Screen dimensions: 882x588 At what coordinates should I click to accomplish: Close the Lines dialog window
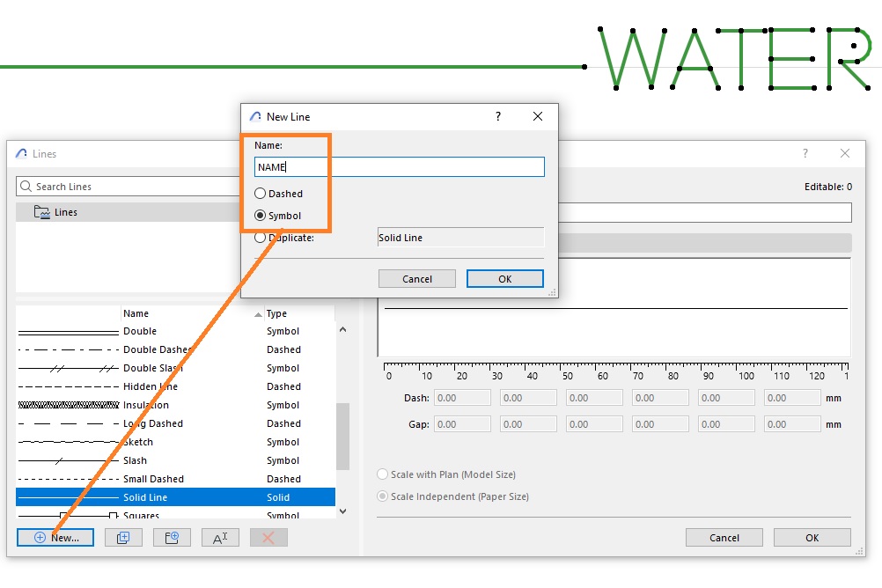click(x=845, y=153)
